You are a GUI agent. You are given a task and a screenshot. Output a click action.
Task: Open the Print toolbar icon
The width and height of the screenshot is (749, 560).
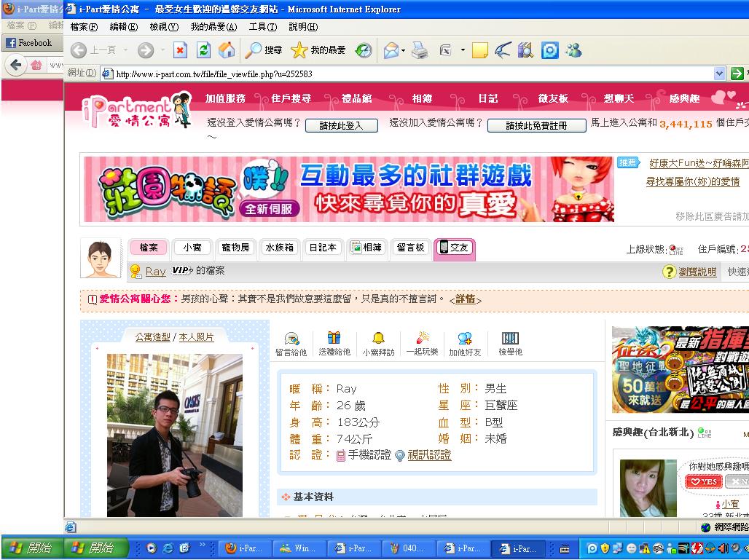pyautogui.click(x=420, y=50)
